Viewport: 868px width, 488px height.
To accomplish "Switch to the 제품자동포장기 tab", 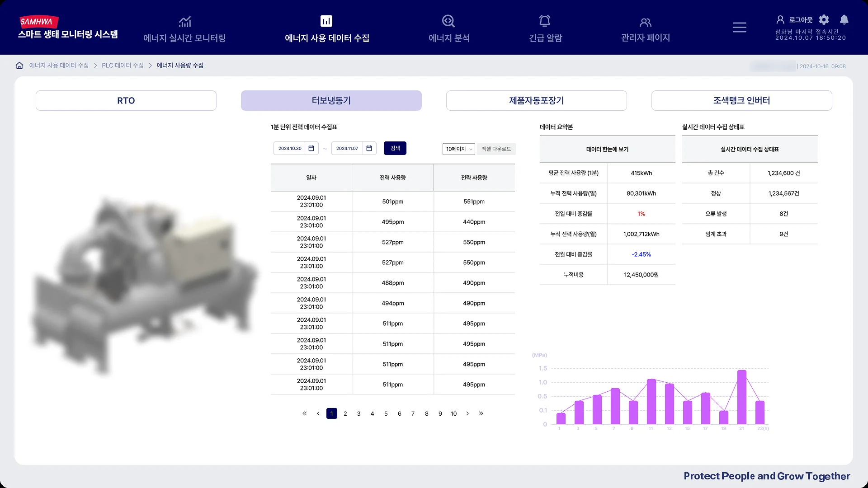I will (537, 100).
